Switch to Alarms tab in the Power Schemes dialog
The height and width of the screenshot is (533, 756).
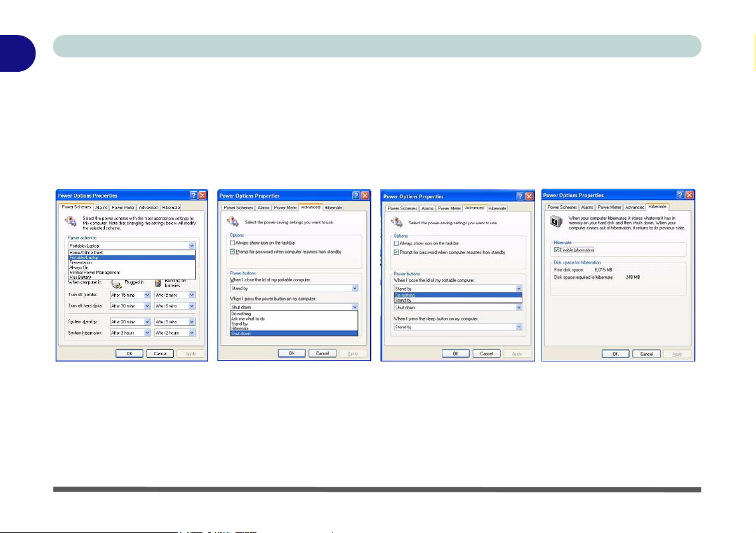coord(102,207)
